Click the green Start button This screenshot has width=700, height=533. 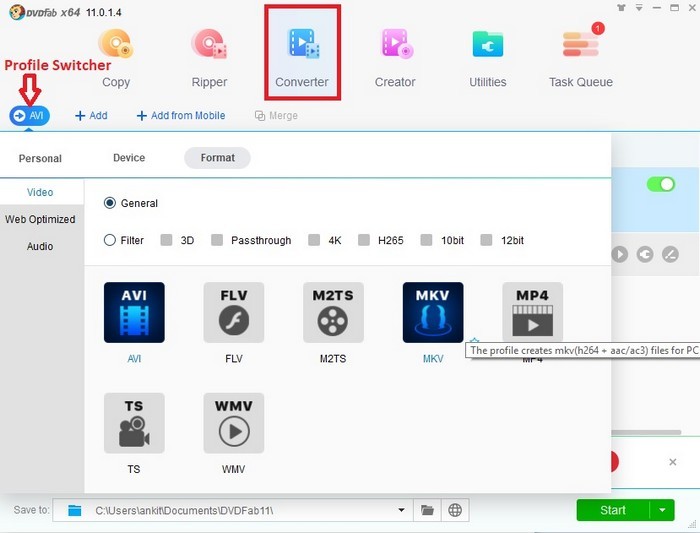click(x=612, y=510)
